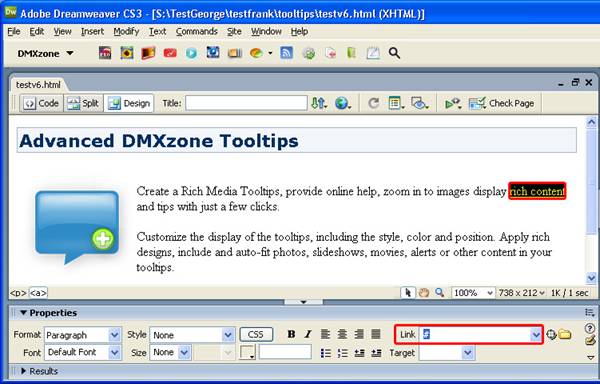Click the Properties panel help icon
This screenshot has width=600, height=384.
[x=590, y=328]
